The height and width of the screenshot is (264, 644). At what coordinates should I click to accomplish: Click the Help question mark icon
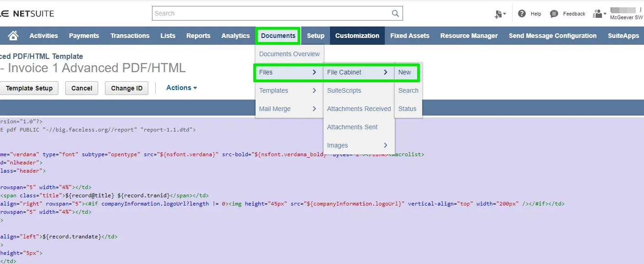point(522,14)
